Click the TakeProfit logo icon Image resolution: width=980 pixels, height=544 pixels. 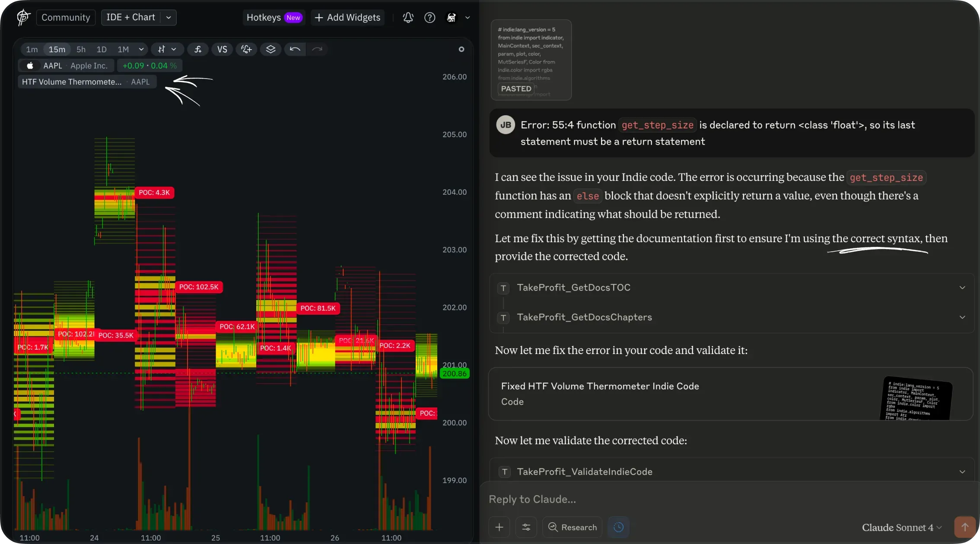(x=23, y=17)
